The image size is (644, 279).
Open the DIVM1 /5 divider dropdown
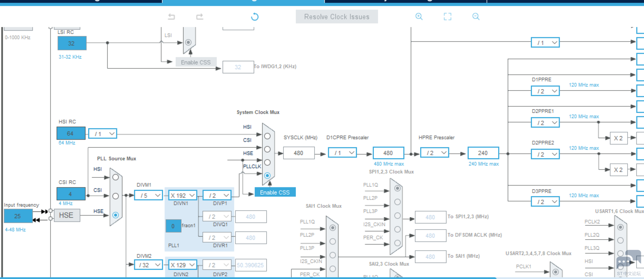point(149,195)
